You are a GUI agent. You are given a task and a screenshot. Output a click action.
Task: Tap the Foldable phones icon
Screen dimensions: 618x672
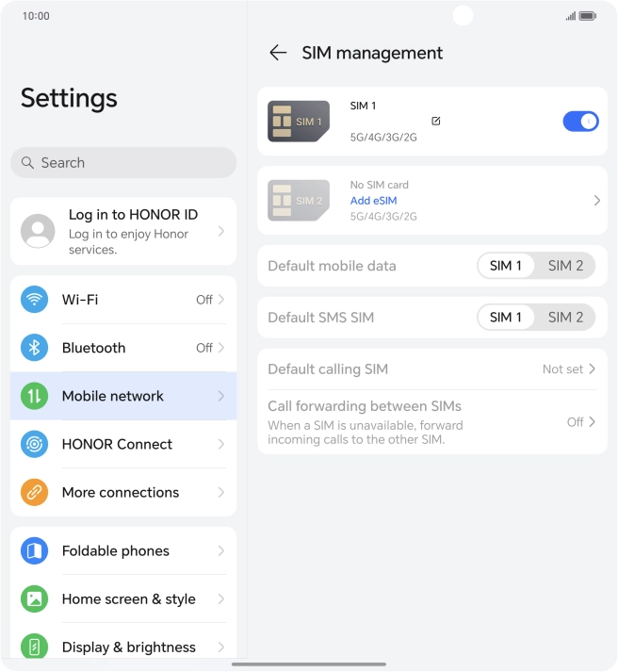click(x=34, y=550)
